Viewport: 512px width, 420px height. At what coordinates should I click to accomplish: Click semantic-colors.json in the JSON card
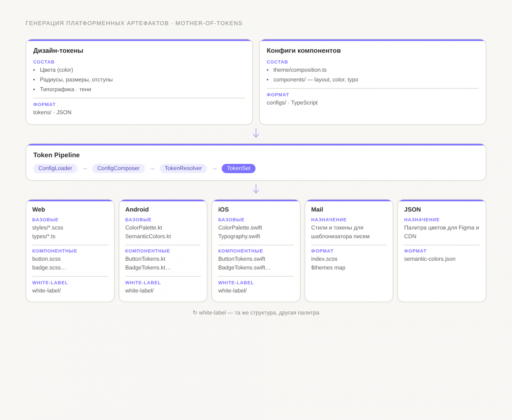[x=430, y=259]
